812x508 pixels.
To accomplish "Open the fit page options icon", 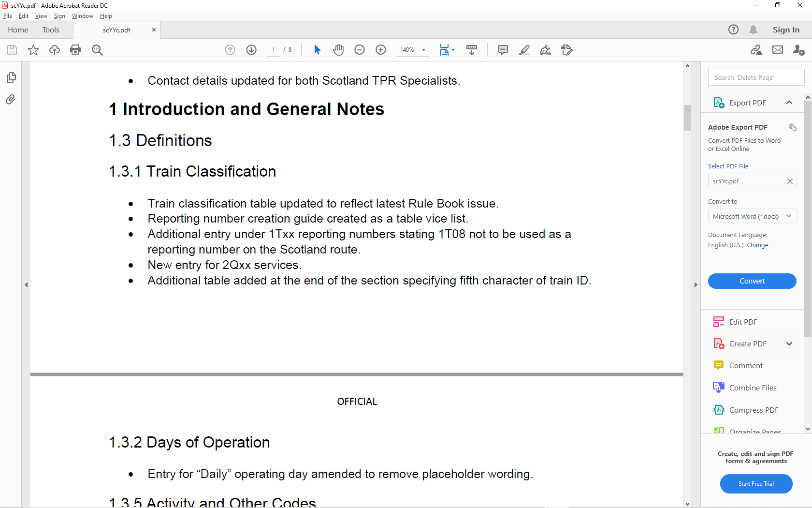I will pyautogui.click(x=447, y=50).
